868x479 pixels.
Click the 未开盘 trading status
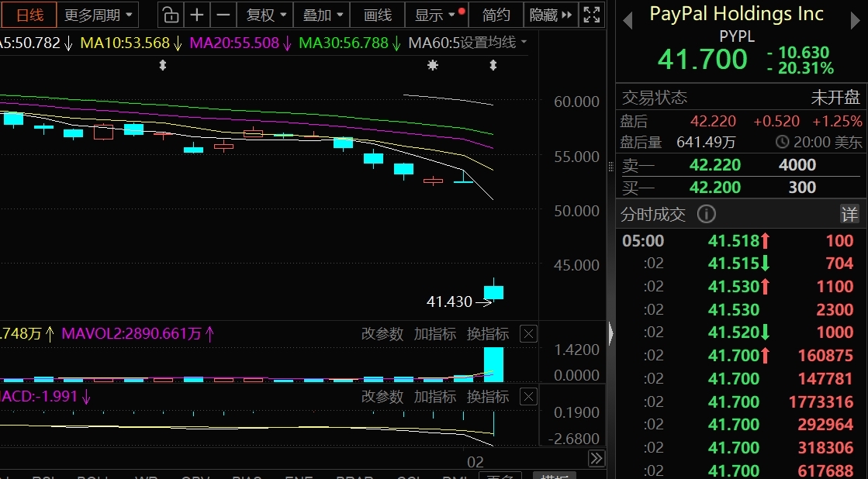tap(835, 98)
